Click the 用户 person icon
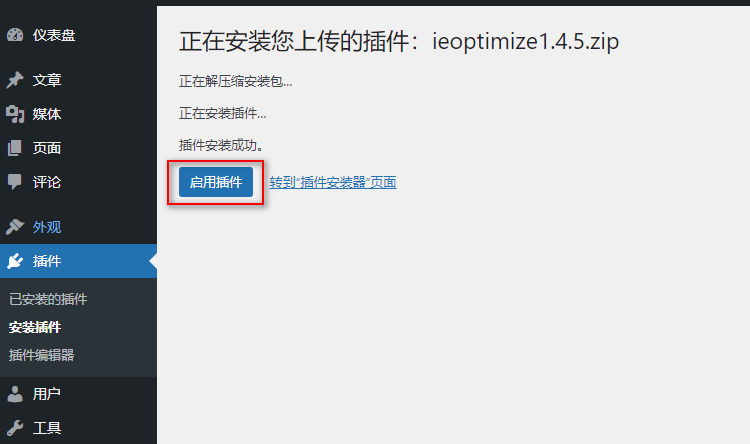 pyautogui.click(x=15, y=394)
